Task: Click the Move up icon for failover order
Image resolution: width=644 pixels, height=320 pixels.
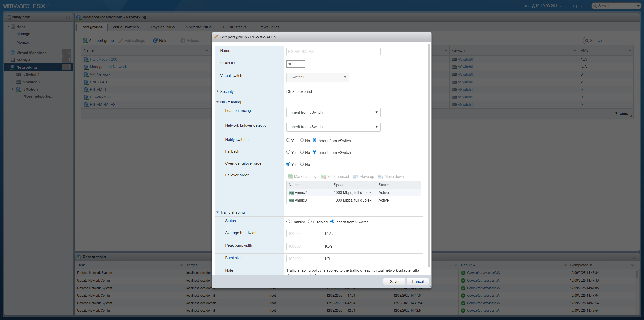Action: point(355,176)
